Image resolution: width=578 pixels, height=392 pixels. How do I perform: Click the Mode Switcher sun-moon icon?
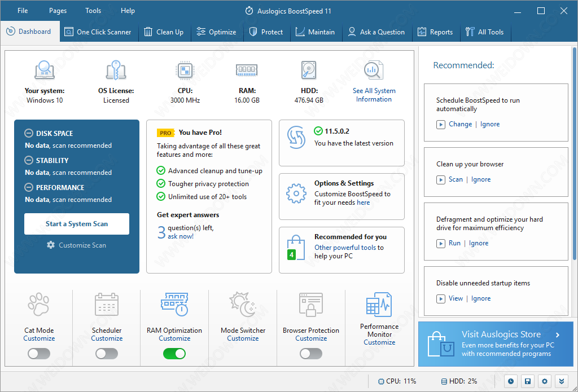[243, 305]
